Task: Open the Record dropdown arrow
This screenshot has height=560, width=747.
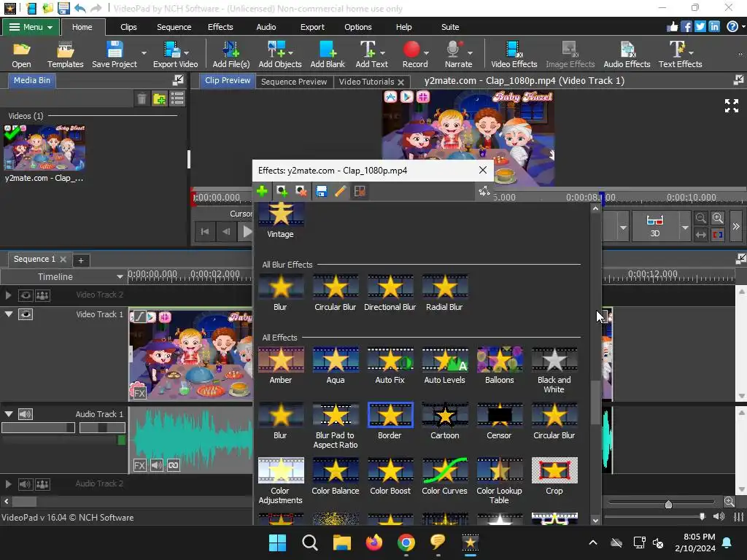Action: (426, 52)
